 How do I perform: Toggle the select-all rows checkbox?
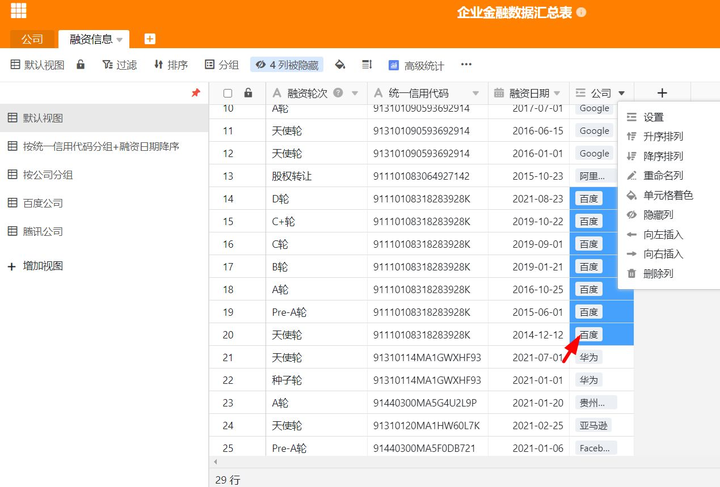click(x=227, y=94)
